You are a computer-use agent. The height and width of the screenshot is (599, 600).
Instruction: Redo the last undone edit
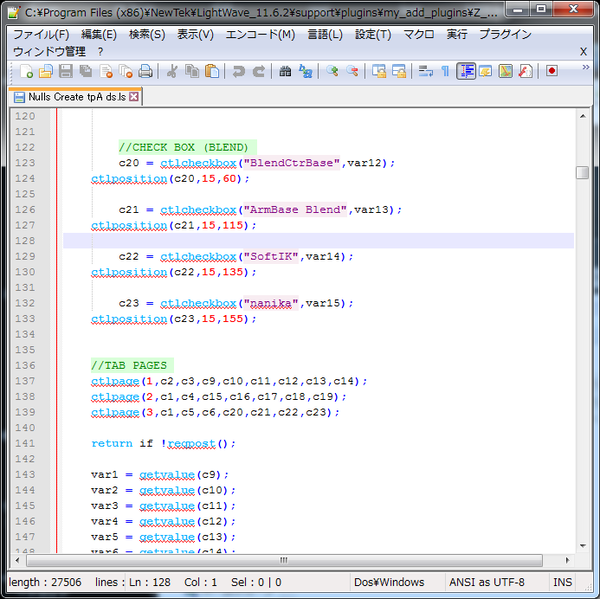(259, 71)
